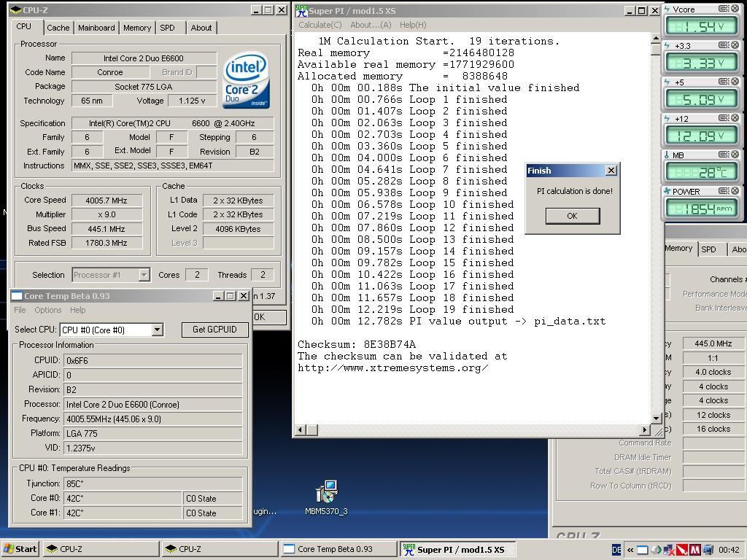Click the dock icon on Vcore sensor

(724, 9)
